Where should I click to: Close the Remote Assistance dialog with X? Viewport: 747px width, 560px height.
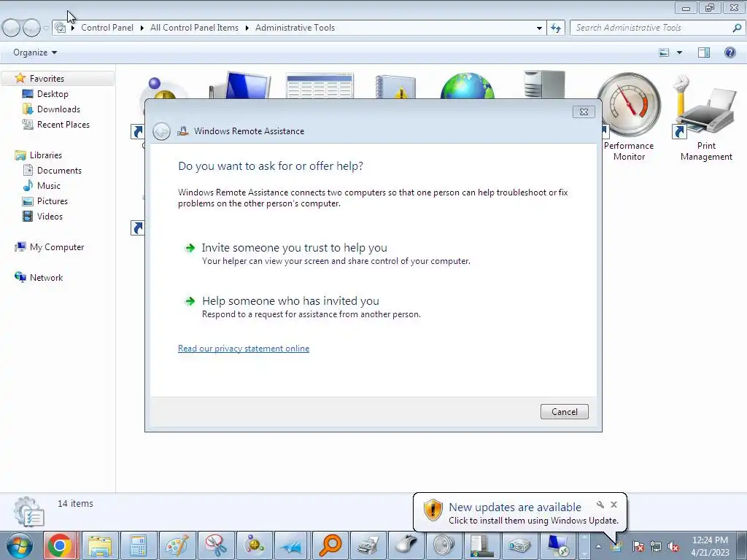pyautogui.click(x=584, y=112)
